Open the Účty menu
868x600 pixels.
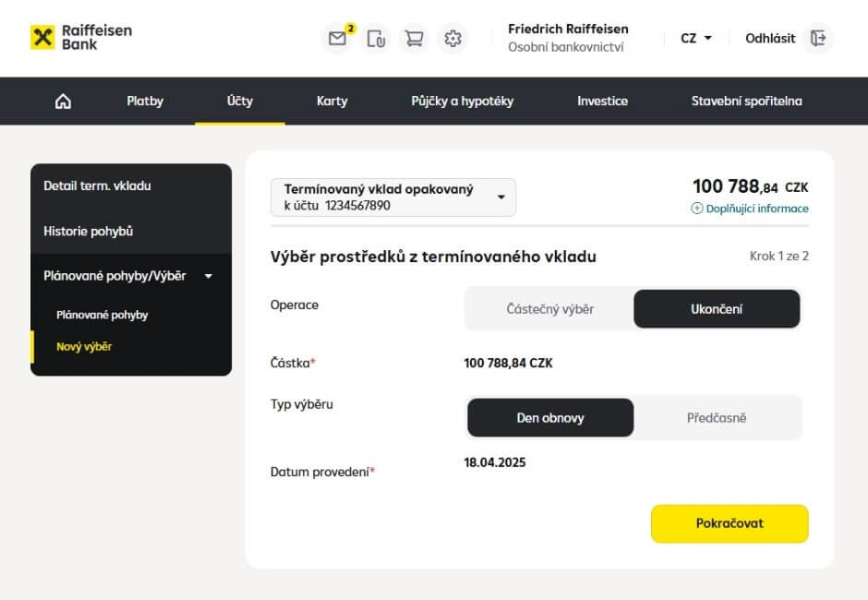(x=240, y=102)
